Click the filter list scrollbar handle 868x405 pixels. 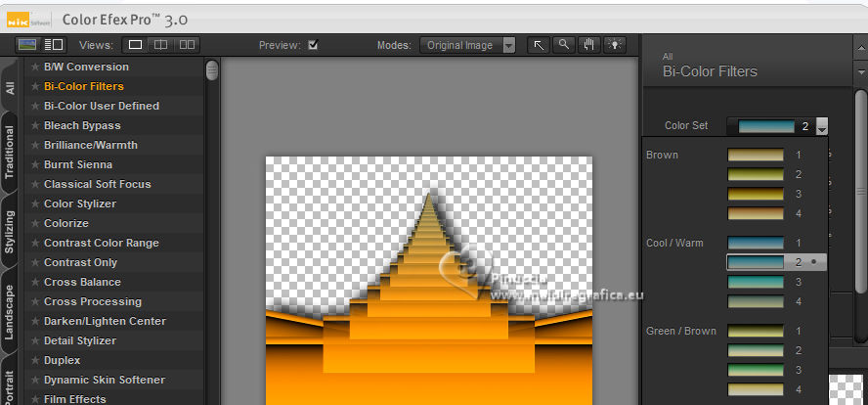click(x=212, y=70)
